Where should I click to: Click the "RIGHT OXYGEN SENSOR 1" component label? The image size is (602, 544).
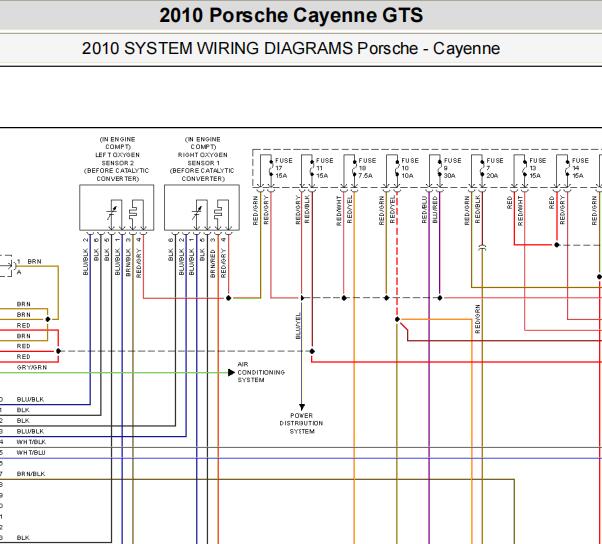pyautogui.click(x=202, y=159)
